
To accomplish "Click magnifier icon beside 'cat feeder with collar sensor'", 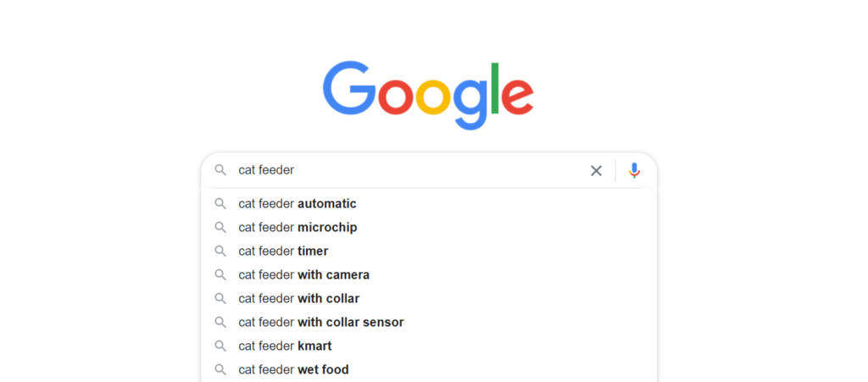I will click(220, 323).
